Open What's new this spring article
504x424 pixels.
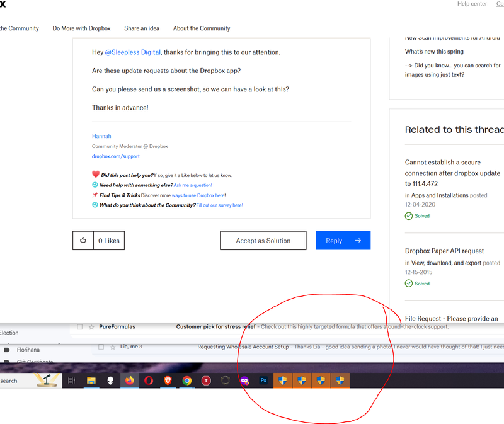point(434,52)
